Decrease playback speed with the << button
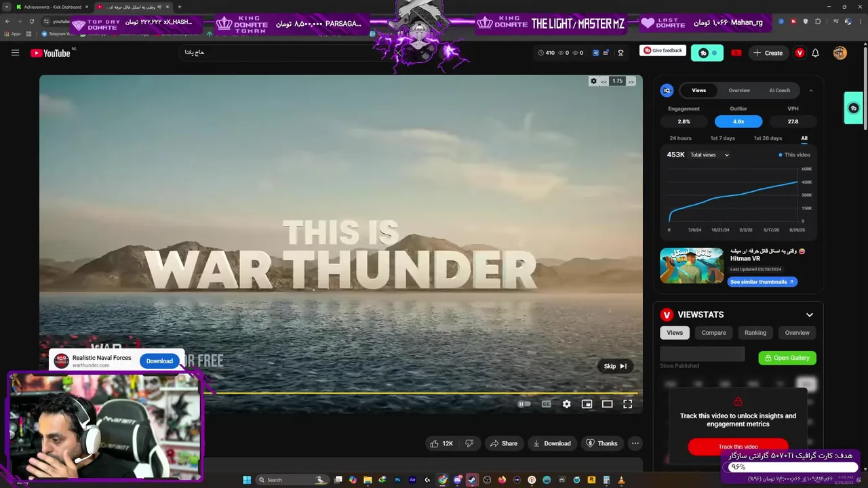The width and height of the screenshot is (868, 488). tap(604, 81)
